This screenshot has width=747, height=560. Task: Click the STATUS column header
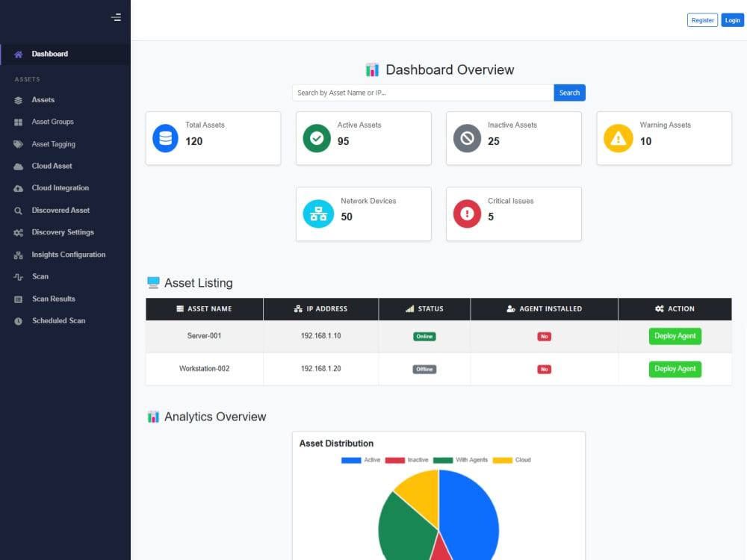(424, 309)
